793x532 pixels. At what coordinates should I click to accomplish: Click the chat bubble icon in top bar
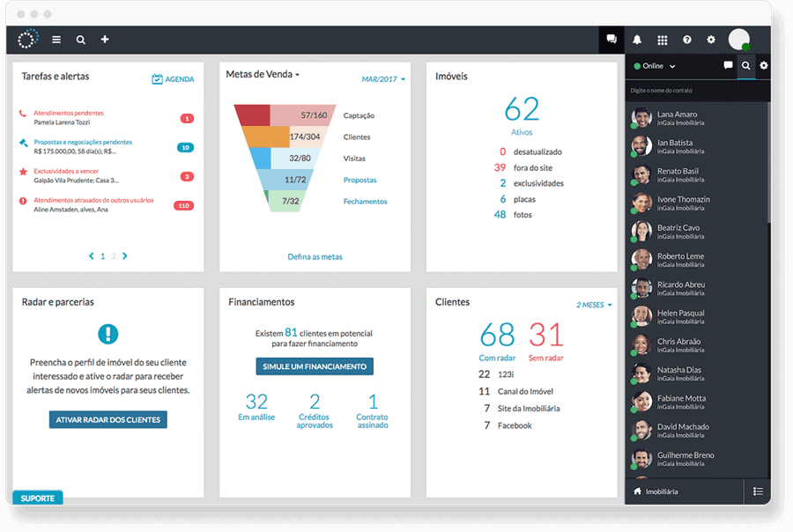click(x=611, y=40)
